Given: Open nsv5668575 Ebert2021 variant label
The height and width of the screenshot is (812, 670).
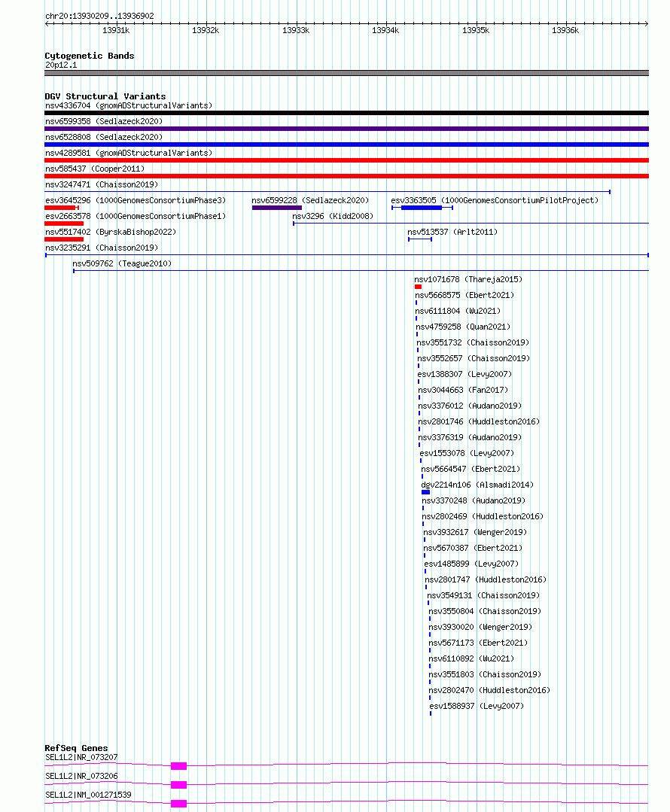Looking at the screenshot, I should tap(464, 295).
